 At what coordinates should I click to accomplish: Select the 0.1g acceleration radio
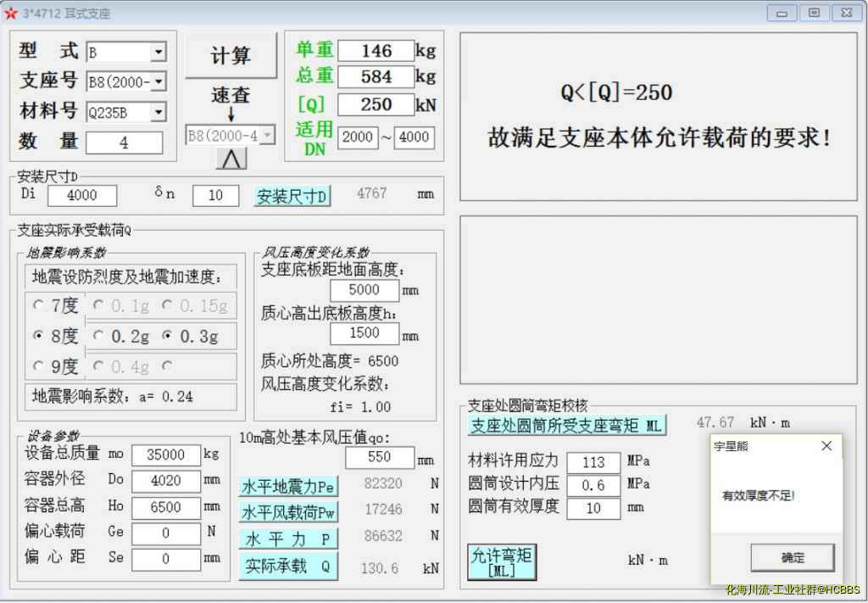pyautogui.click(x=99, y=305)
